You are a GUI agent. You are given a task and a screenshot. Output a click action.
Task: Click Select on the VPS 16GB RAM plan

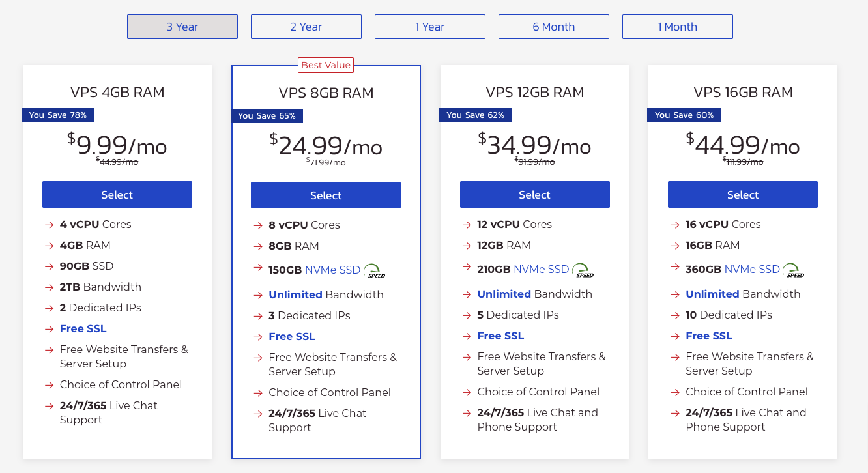(x=742, y=194)
